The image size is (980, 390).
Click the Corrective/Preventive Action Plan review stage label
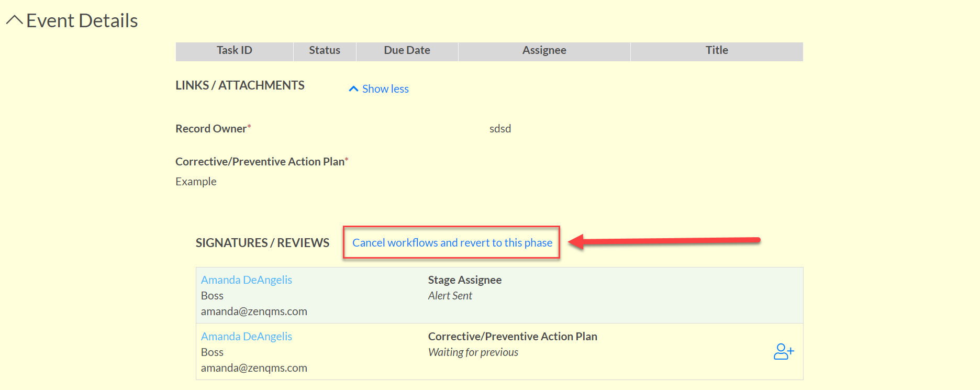pos(513,336)
